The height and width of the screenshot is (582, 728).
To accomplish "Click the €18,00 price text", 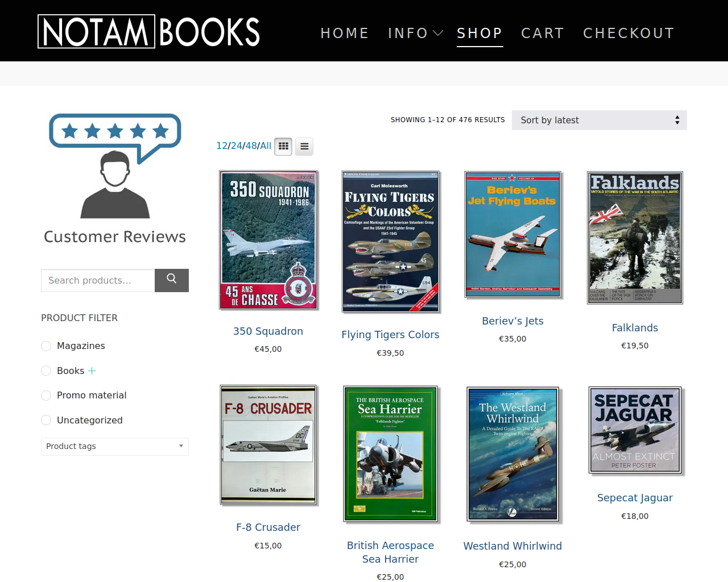I will [635, 516].
